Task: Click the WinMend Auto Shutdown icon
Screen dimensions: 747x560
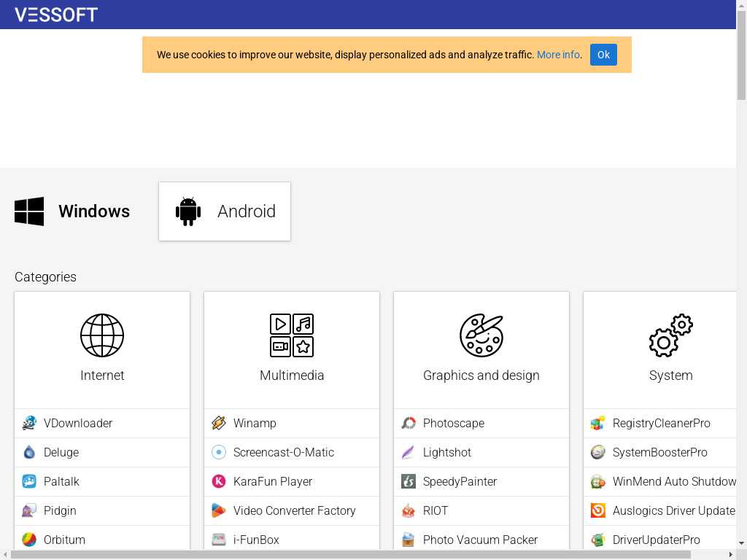Action: (598, 481)
